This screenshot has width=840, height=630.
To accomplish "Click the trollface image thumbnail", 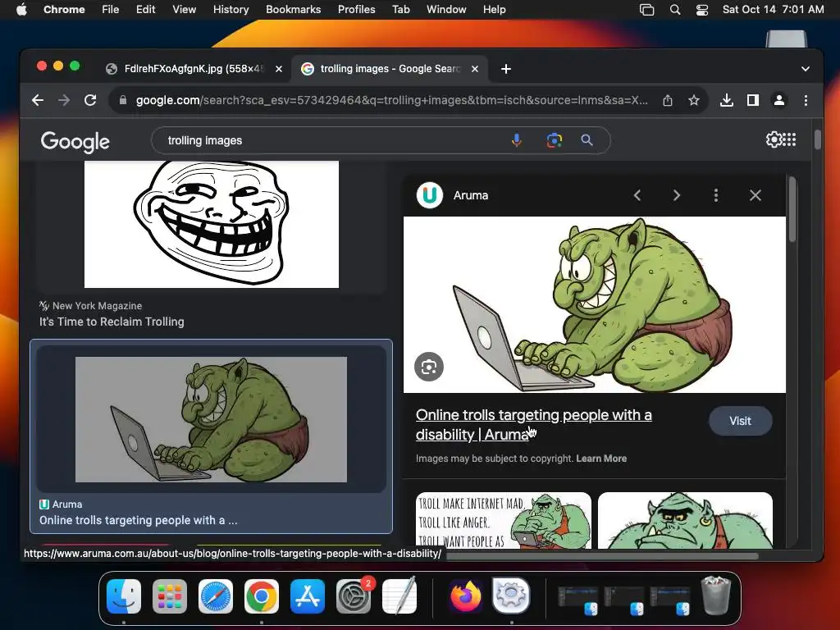I will click(x=211, y=224).
